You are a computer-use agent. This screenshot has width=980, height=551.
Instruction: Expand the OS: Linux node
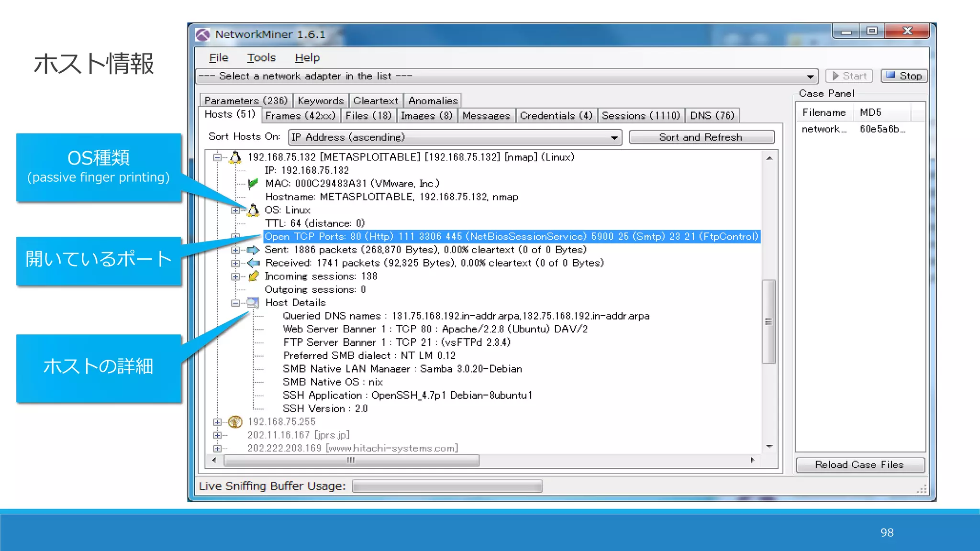tap(235, 210)
